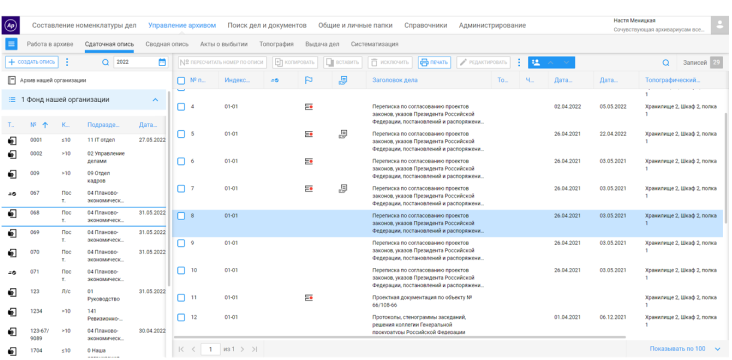The width and height of the screenshot is (732, 360).
Task: Click Копировать button
Action: (295, 62)
